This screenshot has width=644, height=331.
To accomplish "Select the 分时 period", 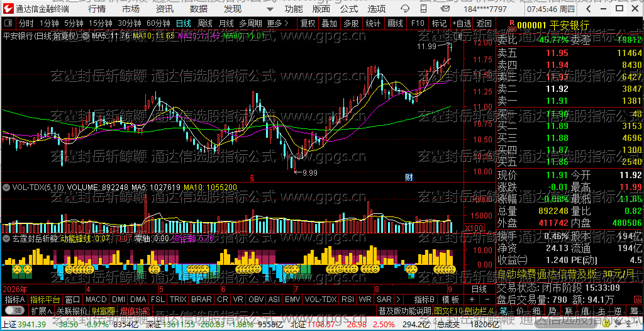I will 26,23.
